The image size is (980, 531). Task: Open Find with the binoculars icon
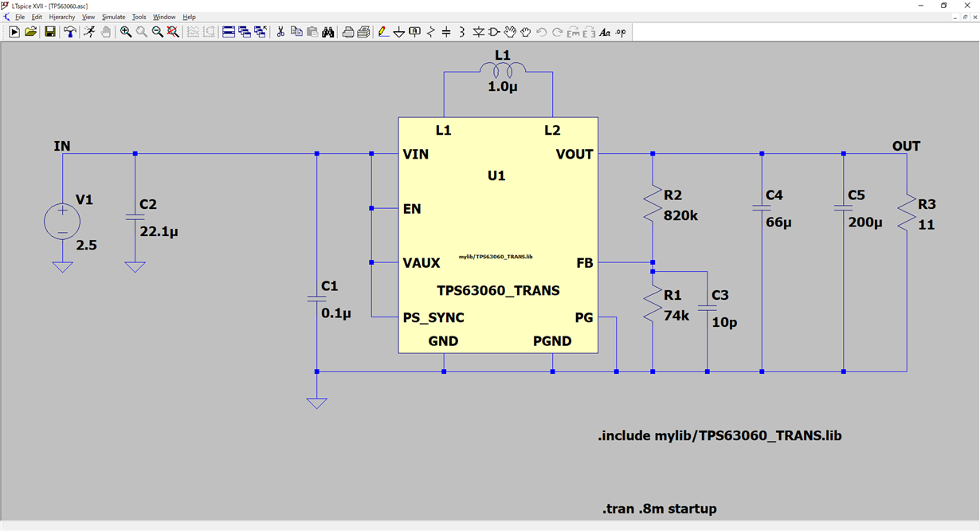(x=328, y=32)
